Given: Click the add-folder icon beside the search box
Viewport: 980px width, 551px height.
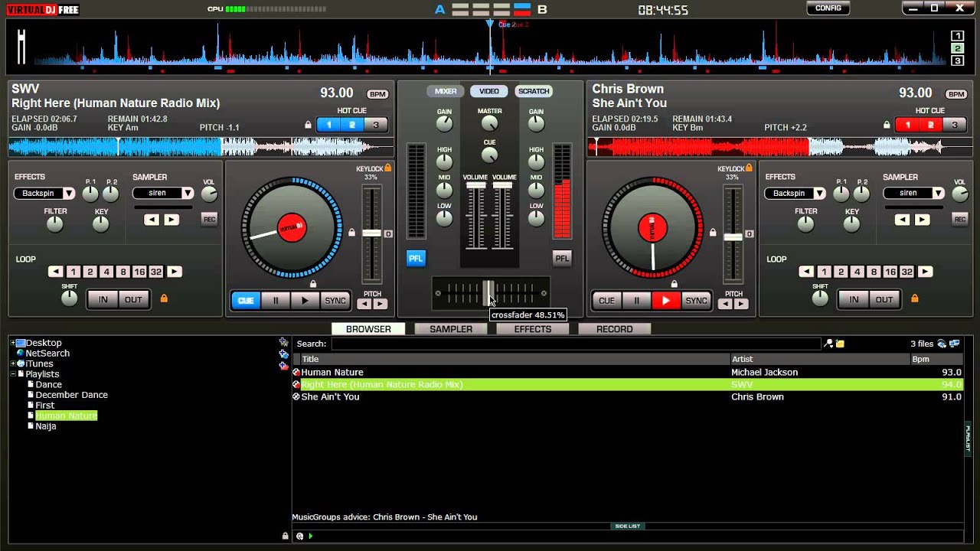Looking at the screenshot, I should point(840,344).
